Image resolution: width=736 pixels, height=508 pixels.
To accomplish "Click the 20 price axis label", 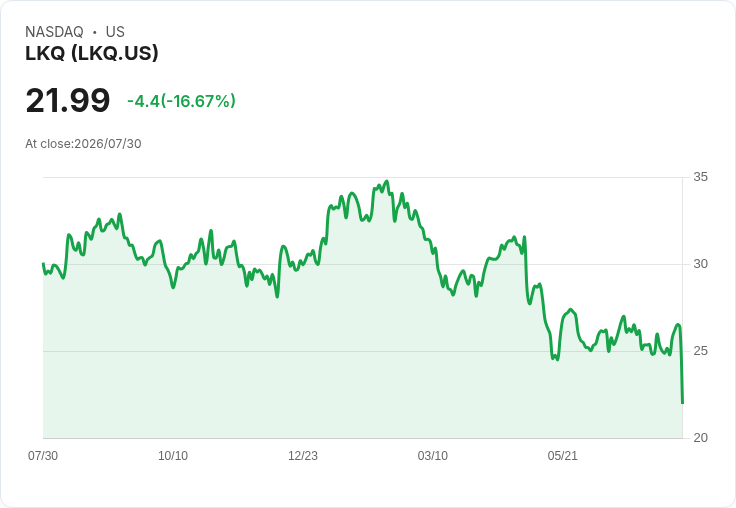I will tap(700, 438).
